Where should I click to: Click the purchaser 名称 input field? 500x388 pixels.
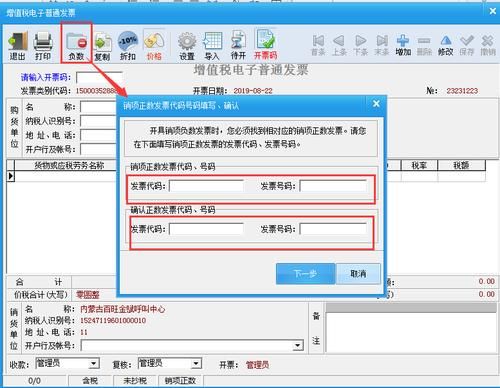coord(98,107)
